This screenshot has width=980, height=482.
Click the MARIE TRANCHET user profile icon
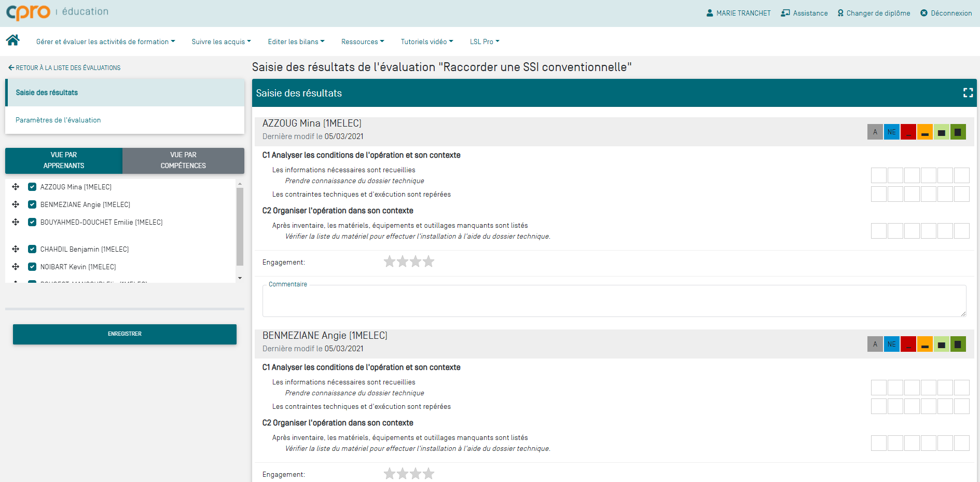[x=709, y=13]
